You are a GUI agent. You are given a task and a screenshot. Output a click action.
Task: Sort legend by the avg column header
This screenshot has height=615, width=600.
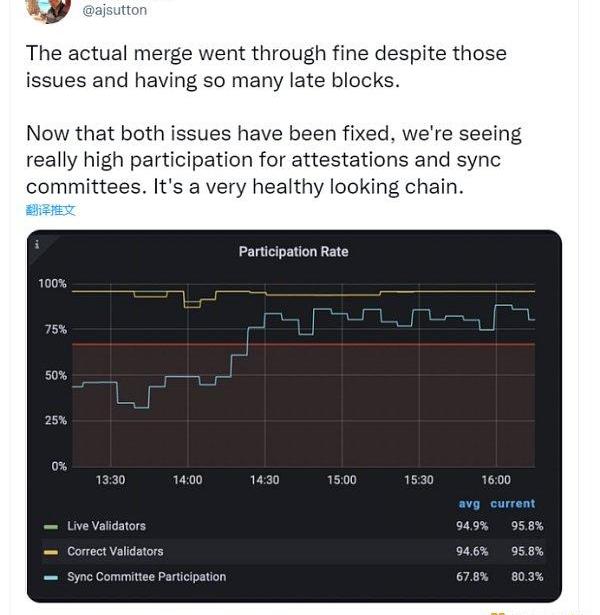click(x=469, y=504)
